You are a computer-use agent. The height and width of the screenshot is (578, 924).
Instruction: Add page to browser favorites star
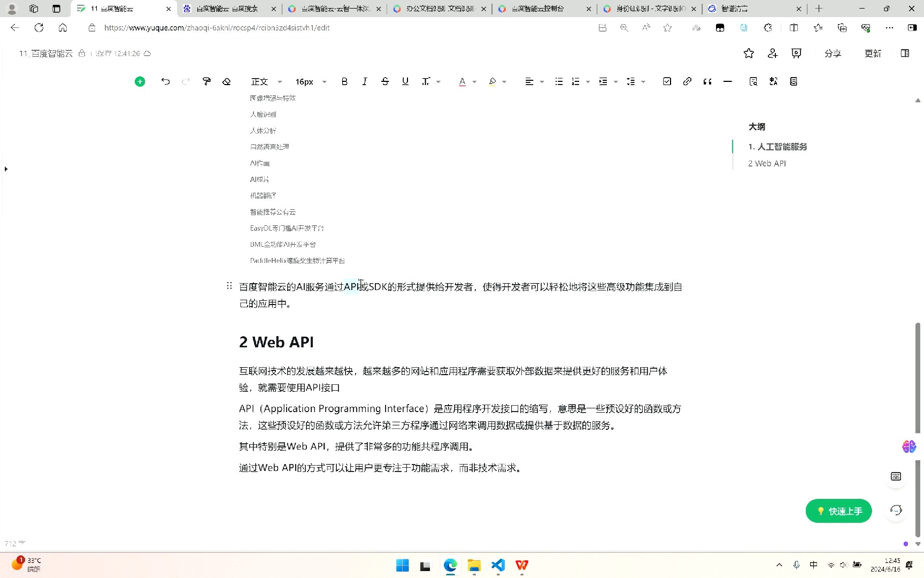[667, 28]
